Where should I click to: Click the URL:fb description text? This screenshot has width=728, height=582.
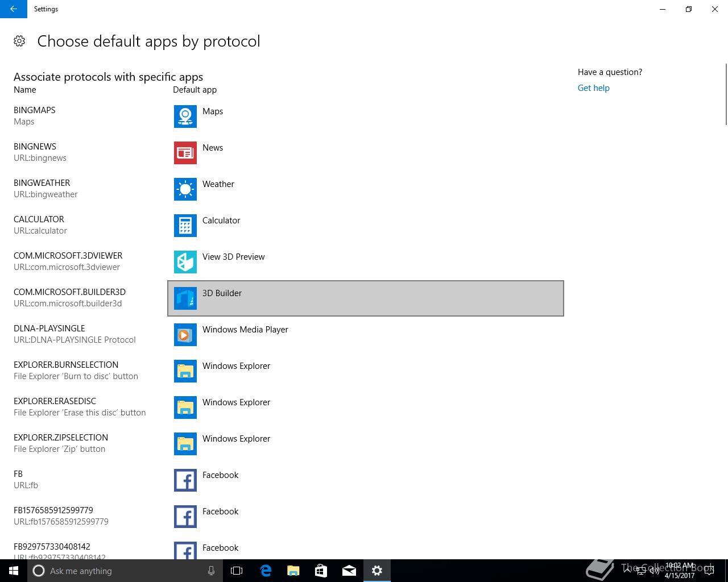tap(26, 485)
